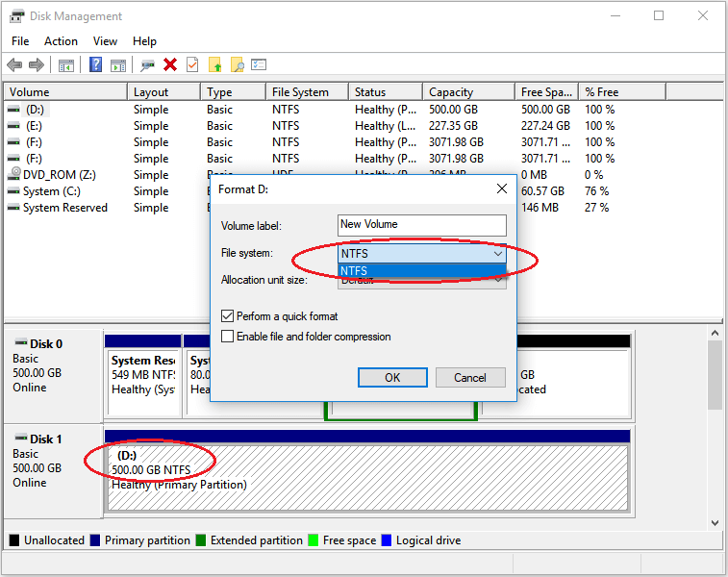Screen dimensions: 728x577
Task: Sort by the Type column header
Action: (233, 92)
